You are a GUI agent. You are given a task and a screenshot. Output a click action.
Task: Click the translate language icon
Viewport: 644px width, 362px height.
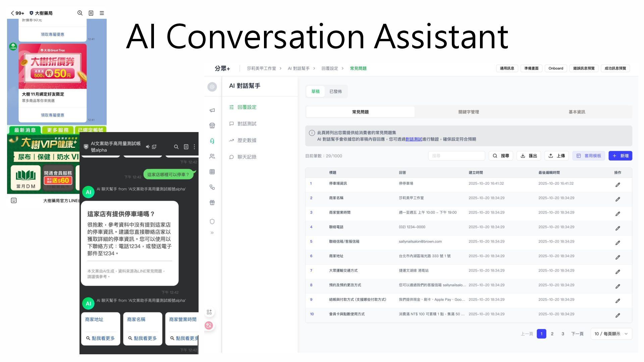click(209, 325)
